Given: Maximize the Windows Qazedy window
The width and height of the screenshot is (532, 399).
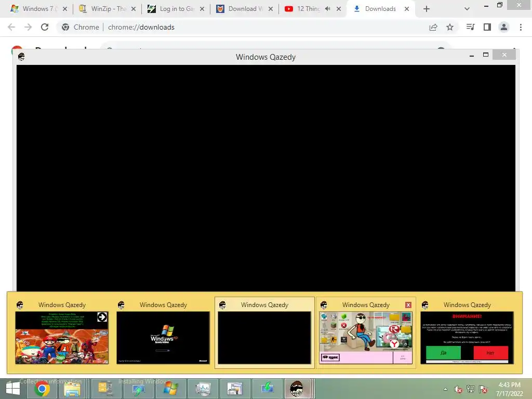Looking at the screenshot, I should [x=486, y=55].
